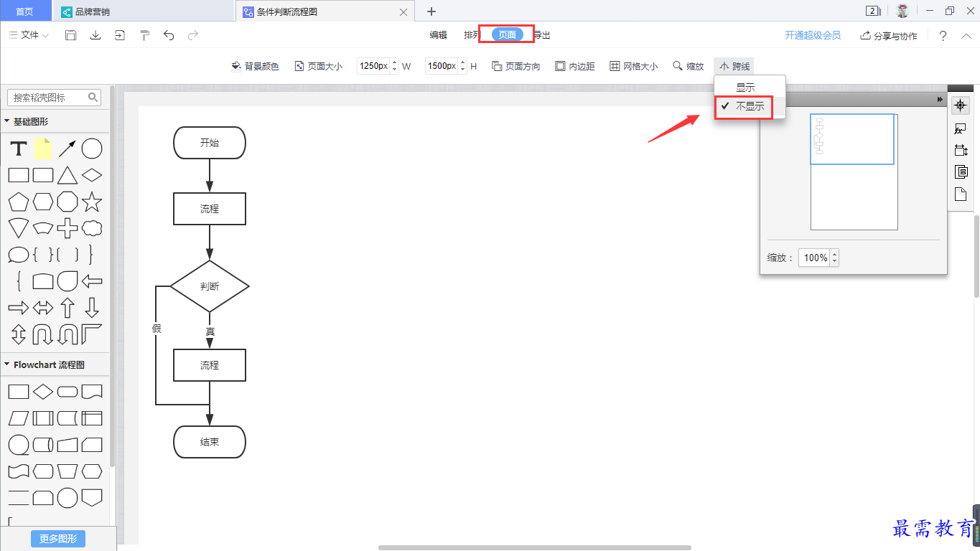Open the fx graphic properties panel icon

coord(961,128)
